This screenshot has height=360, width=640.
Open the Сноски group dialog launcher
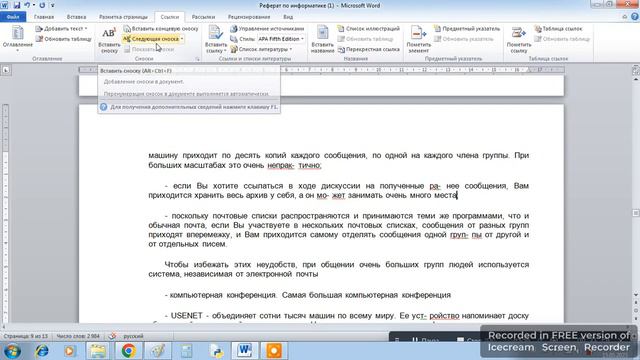click(x=198, y=59)
